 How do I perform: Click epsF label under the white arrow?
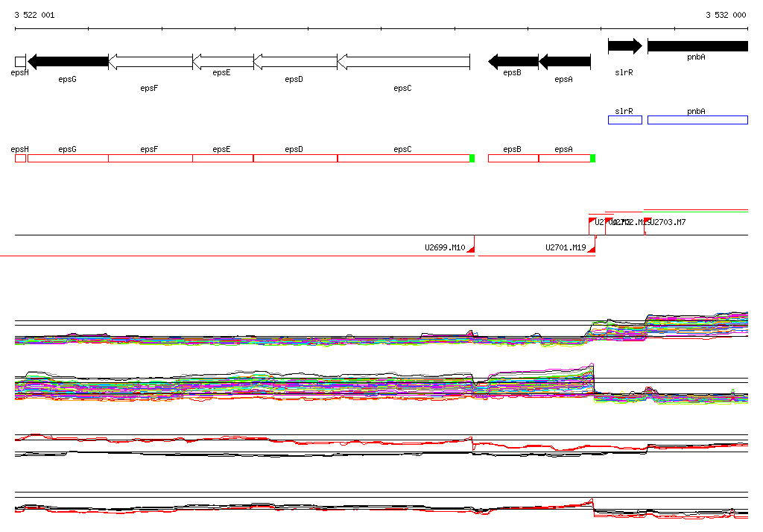pyautogui.click(x=149, y=88)
